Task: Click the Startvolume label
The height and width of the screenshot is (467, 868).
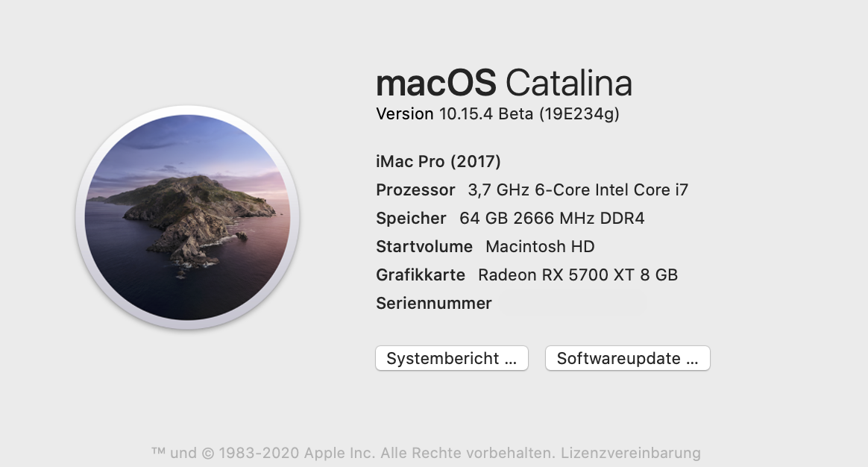Action: 424,246
